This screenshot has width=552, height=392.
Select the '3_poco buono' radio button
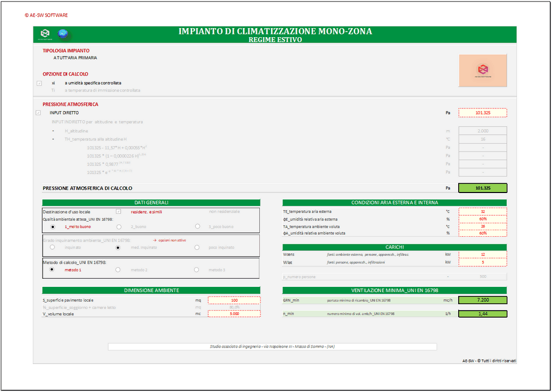[x=197, y=226]
